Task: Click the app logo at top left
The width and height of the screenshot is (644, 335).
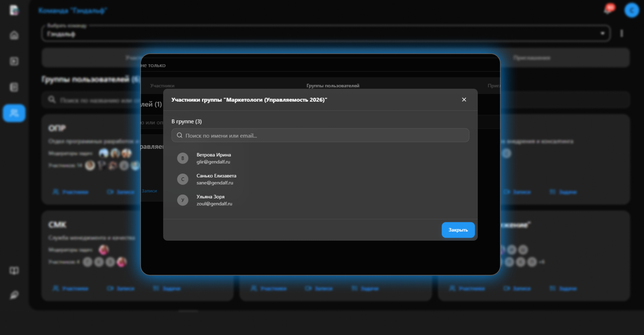Action: point(14,10)
